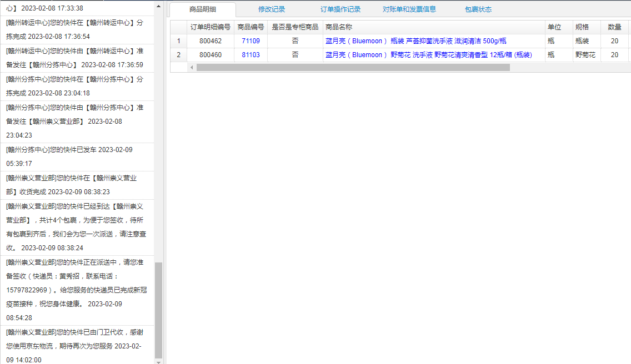Select the 商品编号 column header
The width and height of the screenshot is (631, 364).
[251, 27]
